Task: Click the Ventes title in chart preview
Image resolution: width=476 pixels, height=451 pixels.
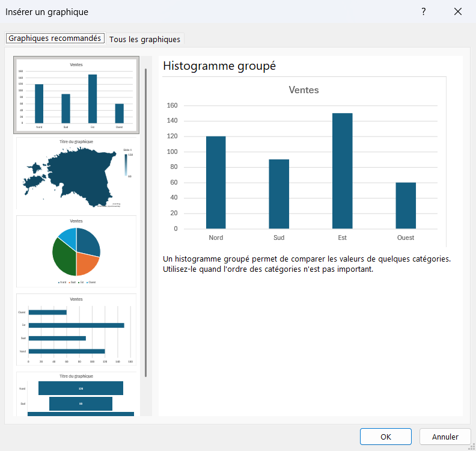Action: (x=304, y=90)
